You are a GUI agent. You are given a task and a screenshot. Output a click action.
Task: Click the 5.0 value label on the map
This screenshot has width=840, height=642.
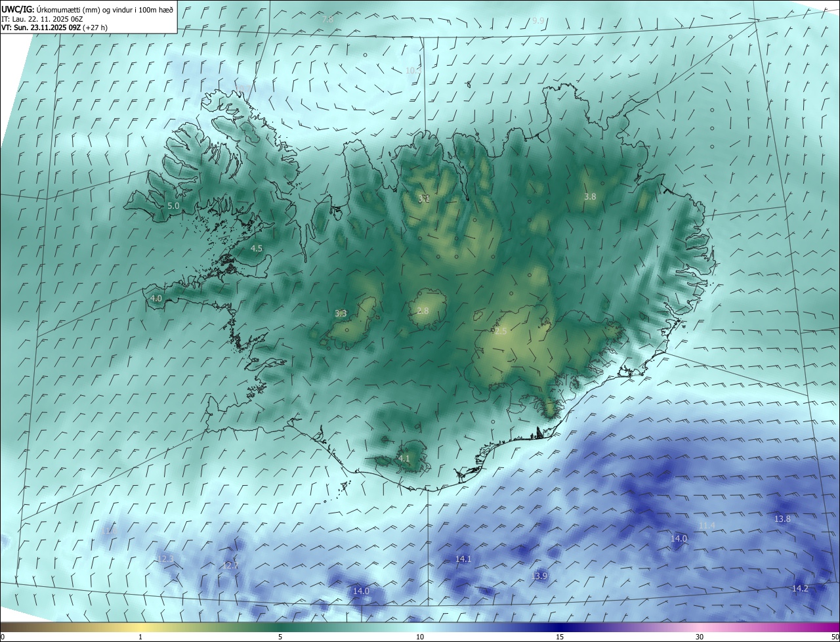[173, 206]
